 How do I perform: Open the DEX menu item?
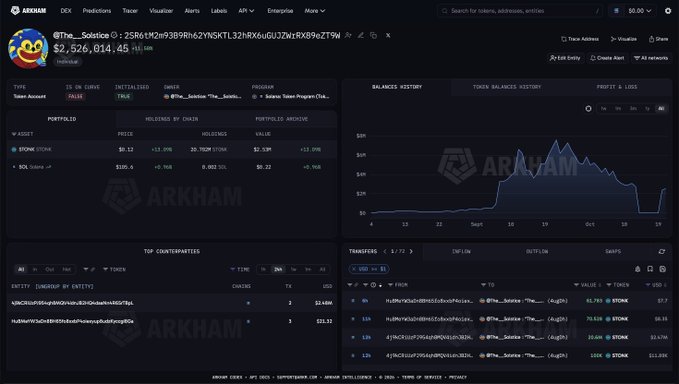66,11
